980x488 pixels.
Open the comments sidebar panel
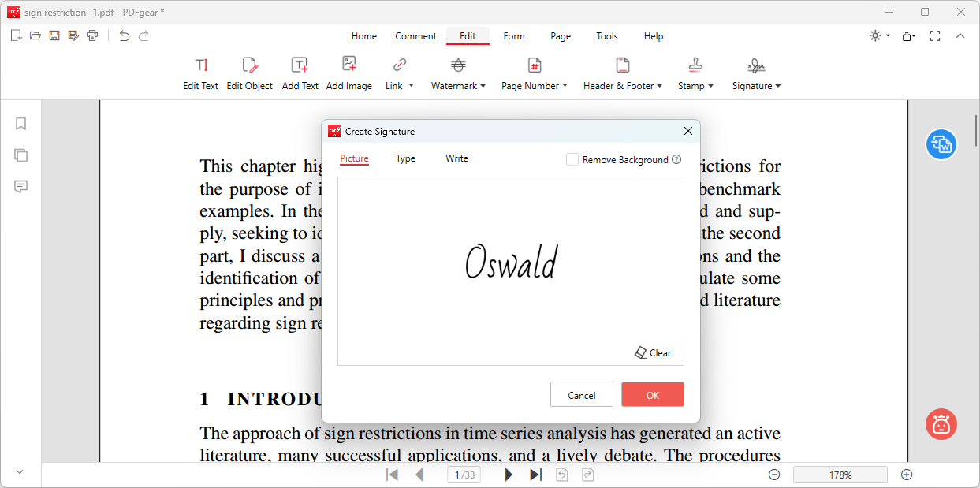click(x=21, y=187)
